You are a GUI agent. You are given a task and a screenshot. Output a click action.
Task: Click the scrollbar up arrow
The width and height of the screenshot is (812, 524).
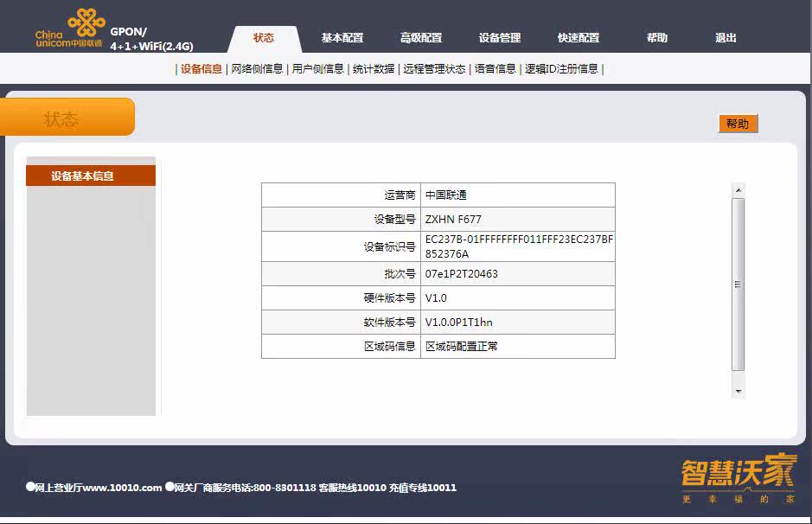(738, 190)
